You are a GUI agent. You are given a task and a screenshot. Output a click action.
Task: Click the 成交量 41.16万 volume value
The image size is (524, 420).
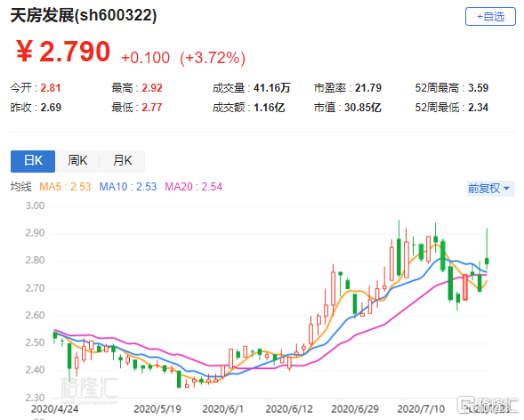coord(251,88)
